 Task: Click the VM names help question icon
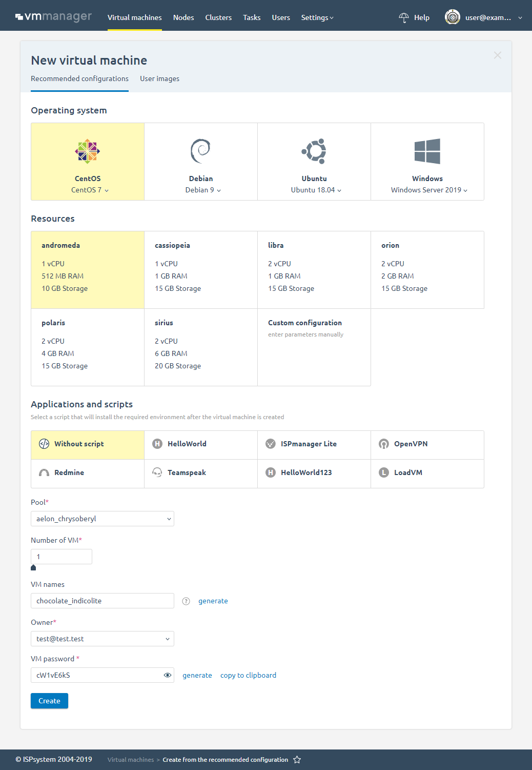tap(187, 601)
